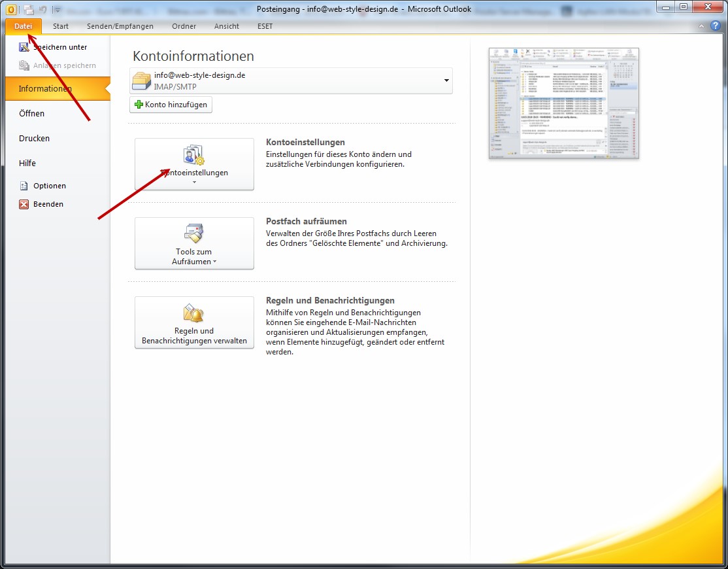Open Outlook Help via question mark icon

(x=716, y=26)
